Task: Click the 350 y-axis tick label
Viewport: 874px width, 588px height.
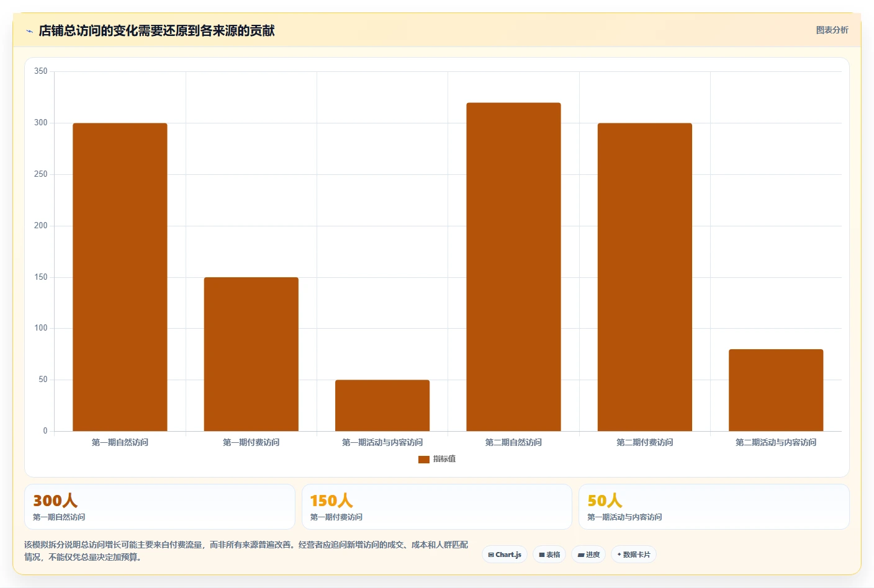Action: (x=41, y=71)
